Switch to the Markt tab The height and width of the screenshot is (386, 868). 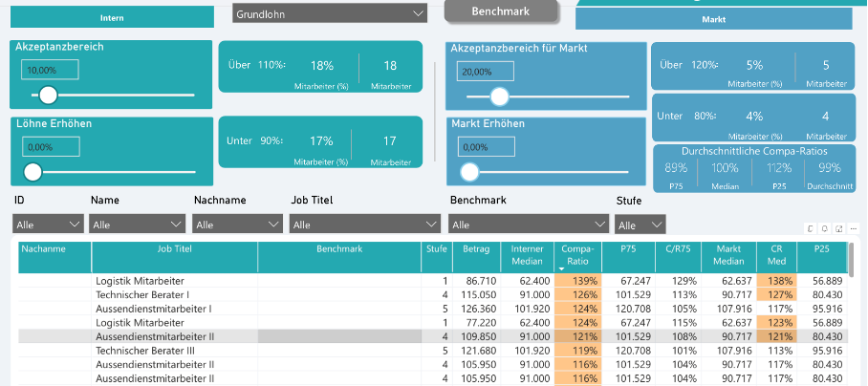[713, 18]
